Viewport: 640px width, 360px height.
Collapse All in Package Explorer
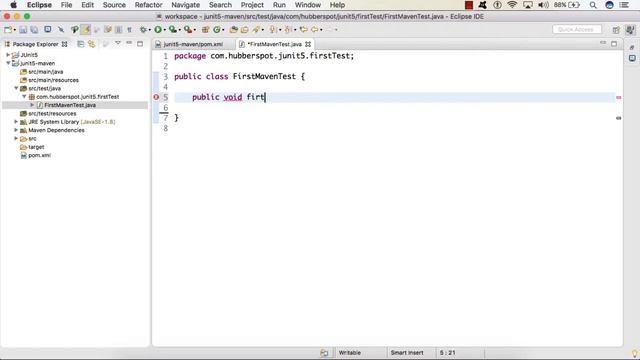pos(81,44)
